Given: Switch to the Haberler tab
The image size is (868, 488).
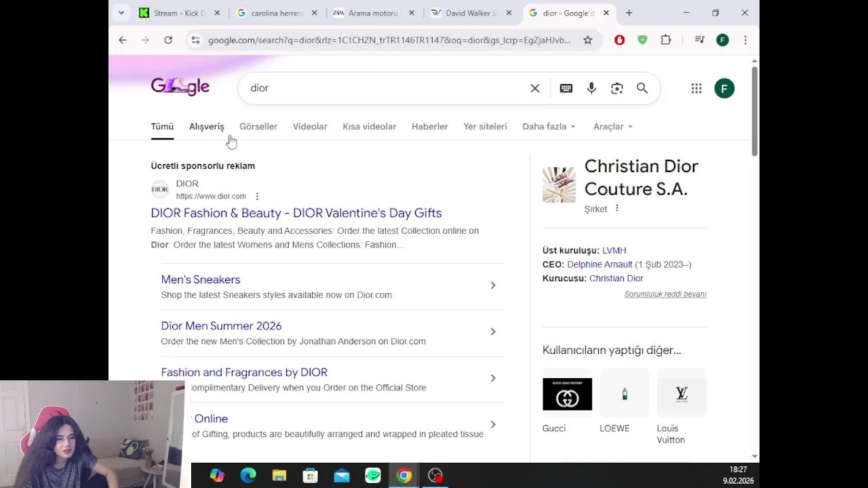Looking at the screenshot, I should (430, 127).
